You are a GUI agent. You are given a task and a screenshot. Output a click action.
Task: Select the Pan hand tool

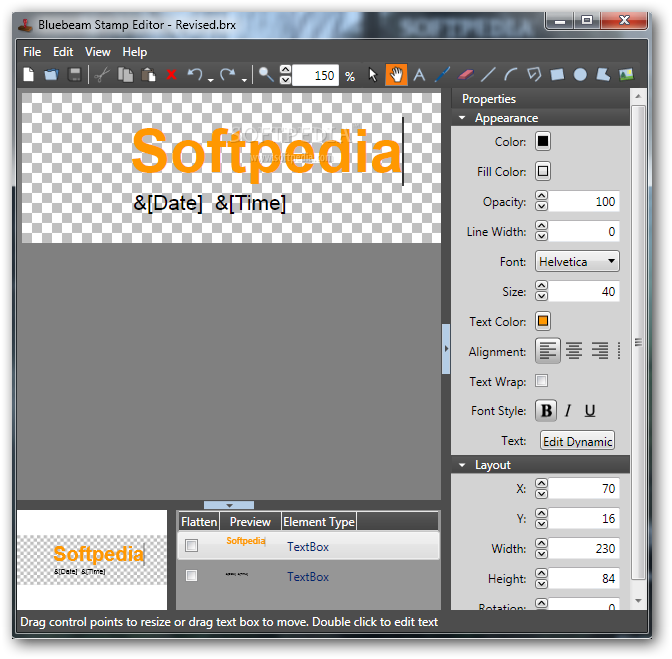396,75
